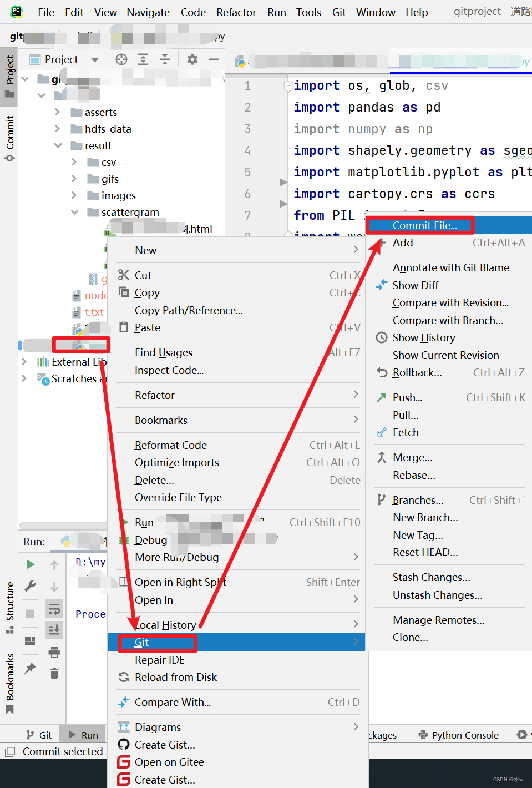Stop the running process square icon
Image resolution: width=532 pixels, height=788 pixels.
pyautogui.click(x=30, y=613)
